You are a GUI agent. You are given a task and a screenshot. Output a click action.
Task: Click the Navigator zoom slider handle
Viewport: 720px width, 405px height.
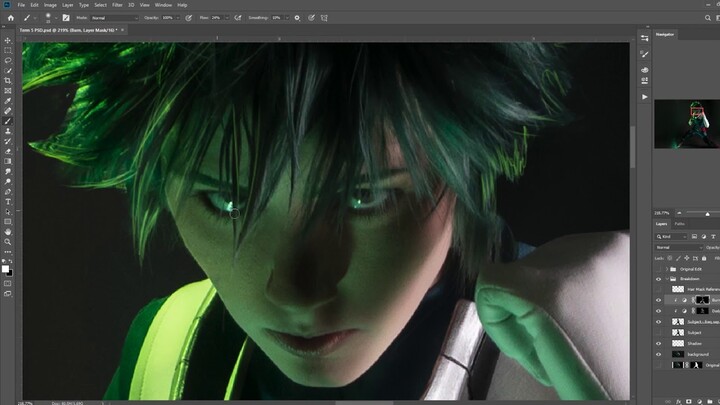[707, 214]
